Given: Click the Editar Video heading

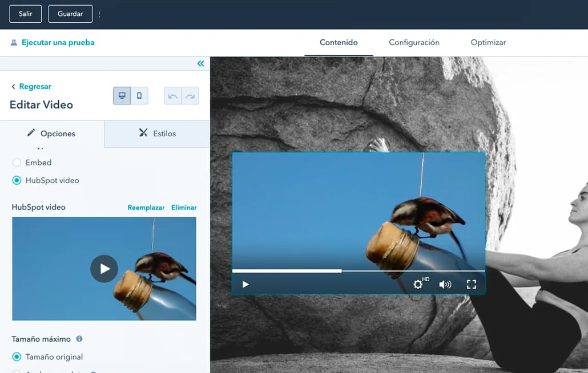Looking at the screenshot, I should 41,105.
